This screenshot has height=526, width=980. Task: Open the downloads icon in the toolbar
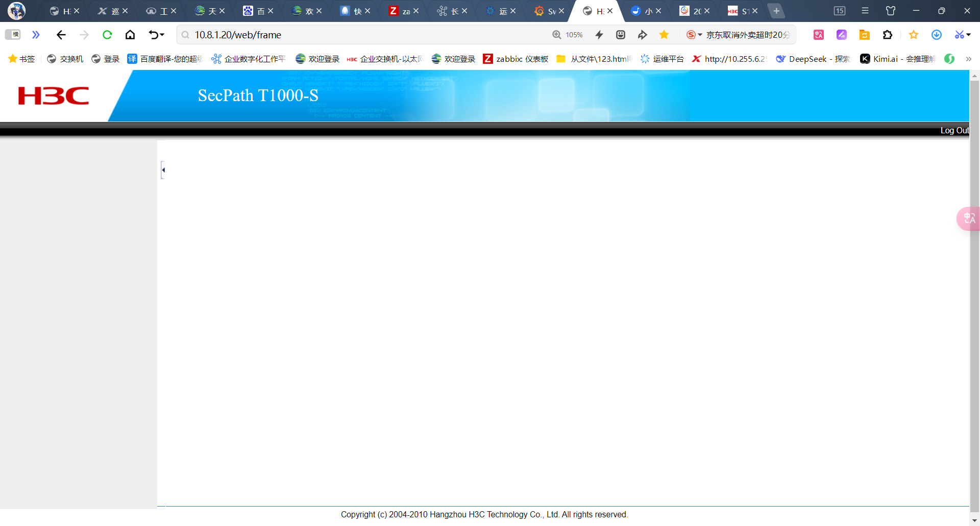click(x=937, y=35)
